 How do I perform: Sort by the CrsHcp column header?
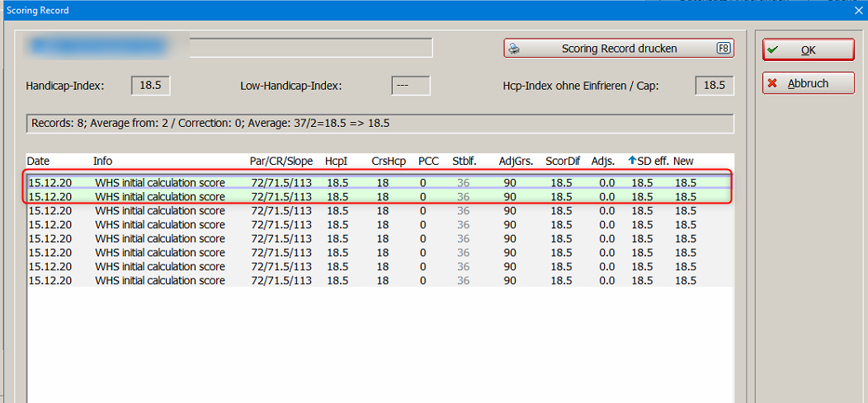click(389, 162)
